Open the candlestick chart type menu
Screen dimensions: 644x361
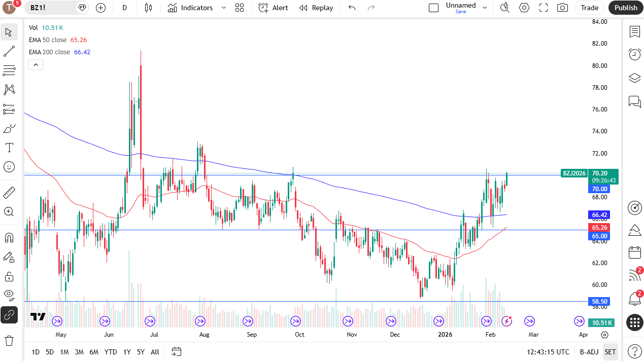tap(148, 8)
